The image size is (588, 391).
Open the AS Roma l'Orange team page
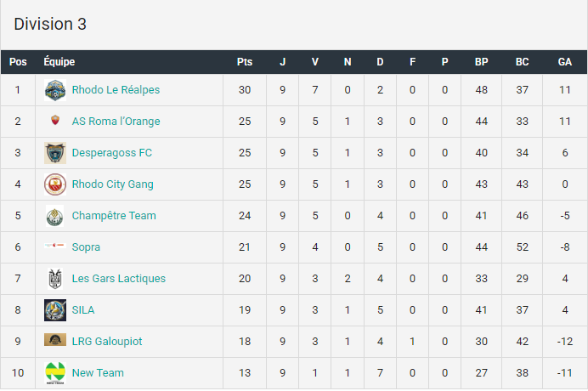coord(116,122)
